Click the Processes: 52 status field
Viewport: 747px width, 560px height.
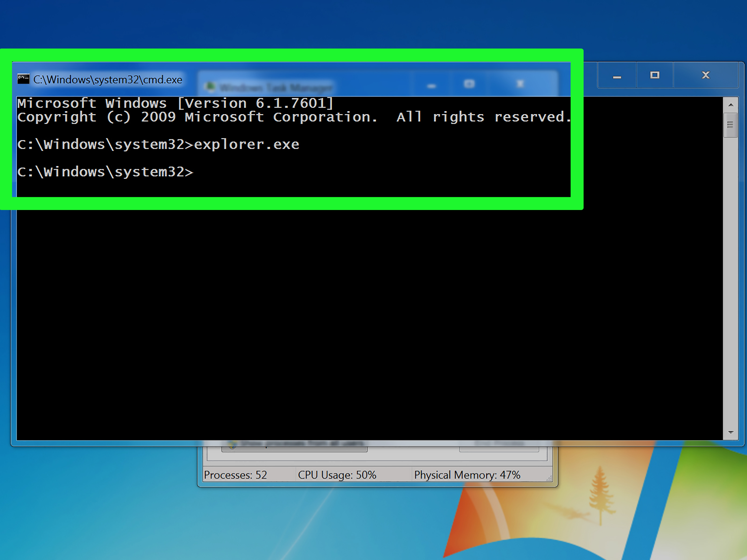(235, 475)
